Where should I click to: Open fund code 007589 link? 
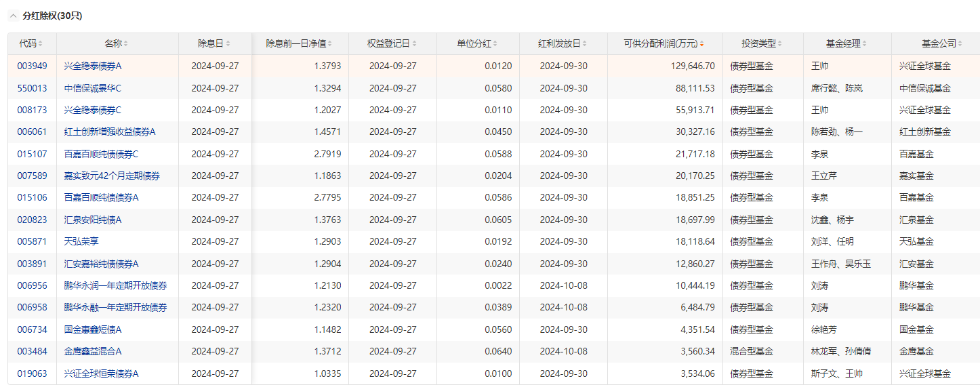(x=32, y=176)
